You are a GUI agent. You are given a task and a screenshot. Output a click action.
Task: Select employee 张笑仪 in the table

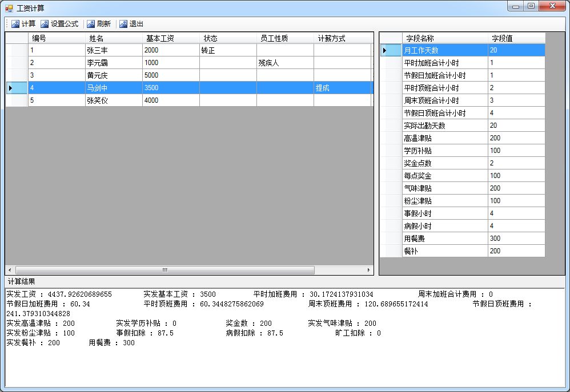tap(114, 100)
